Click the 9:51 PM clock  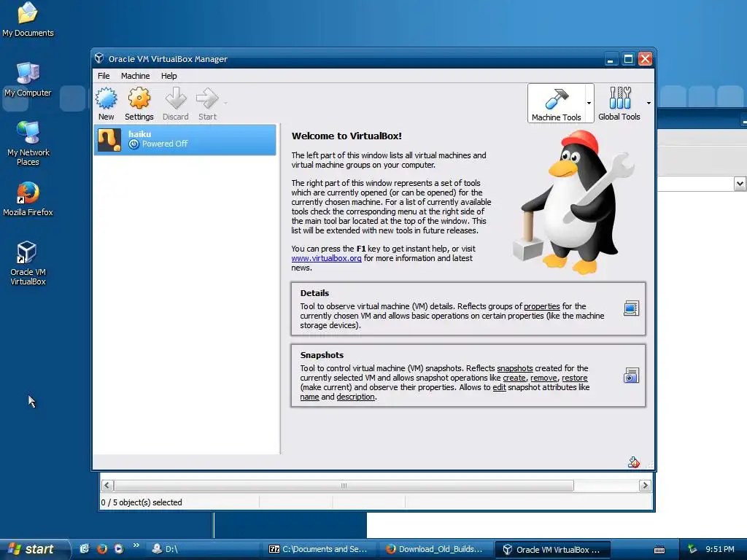(720, 549)
